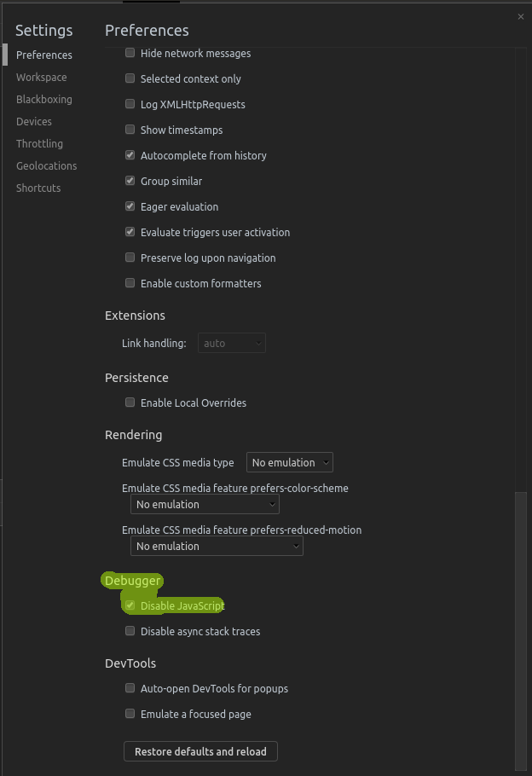Go to the Devices settings
This screenshot has height=776, width=532.
[33, 122]
